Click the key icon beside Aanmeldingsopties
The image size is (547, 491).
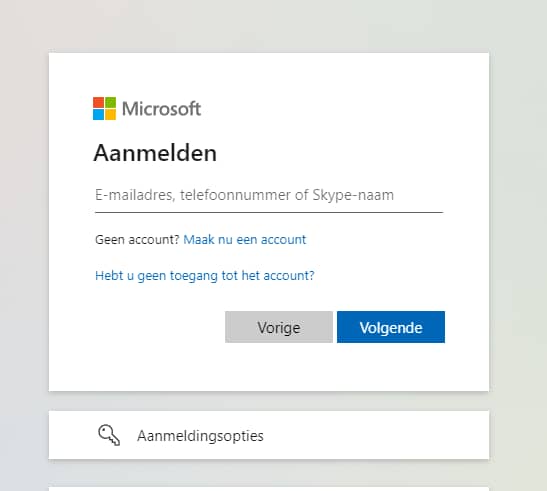(109, 435)
